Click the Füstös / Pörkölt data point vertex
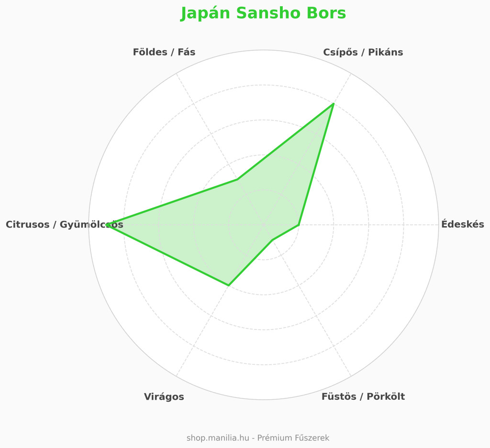Viewport: 490px width, 448px height. [272, 240]
